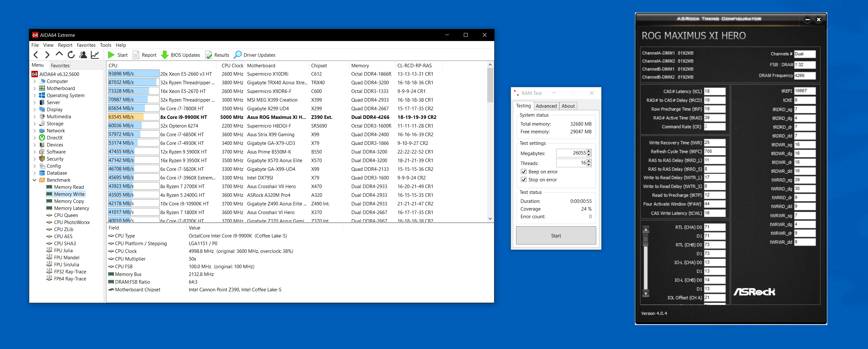Open Report from the AIDA64 toolbar
The width and height of the screenshot is (868, 349).
click(x=145, y=55)
